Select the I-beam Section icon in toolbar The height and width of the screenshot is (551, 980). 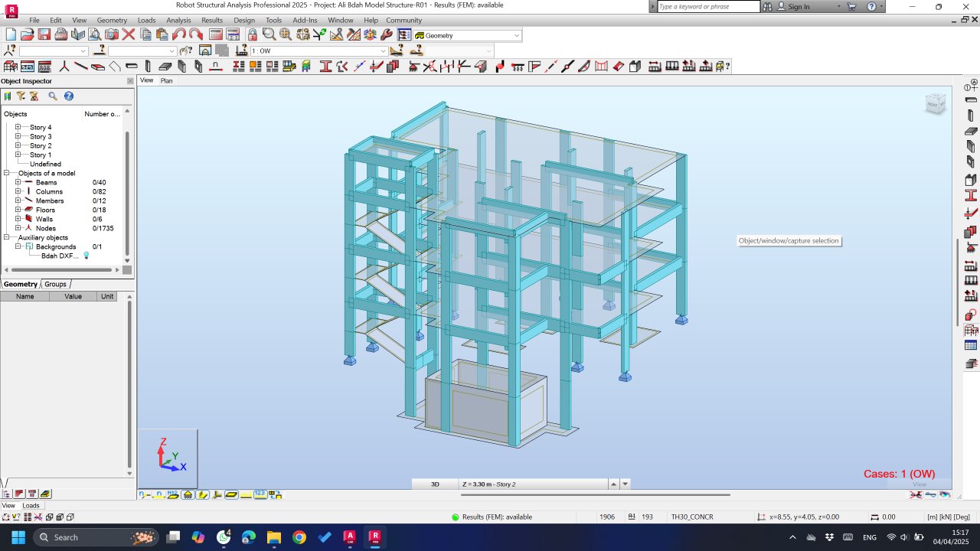click(325, 67)
